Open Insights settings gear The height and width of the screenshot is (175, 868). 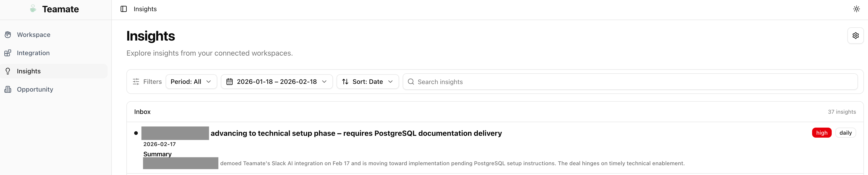tap(855, 36)
